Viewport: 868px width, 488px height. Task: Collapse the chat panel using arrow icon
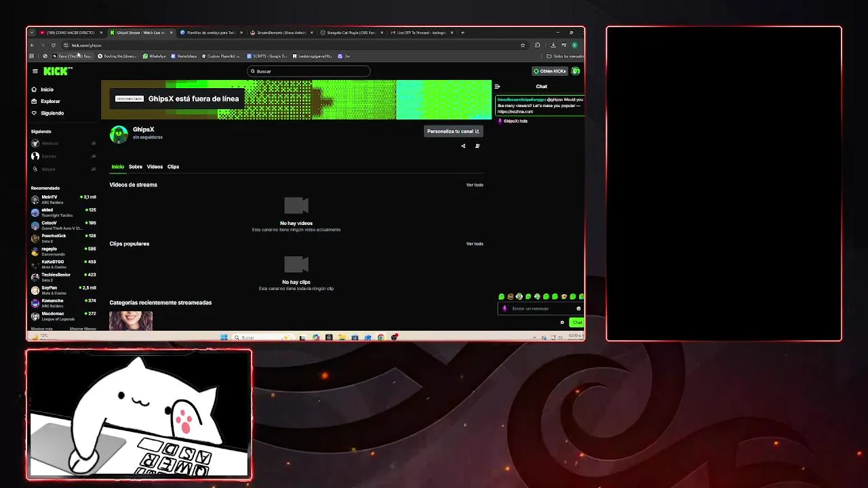pyautogui.click(x=497, y=87)
